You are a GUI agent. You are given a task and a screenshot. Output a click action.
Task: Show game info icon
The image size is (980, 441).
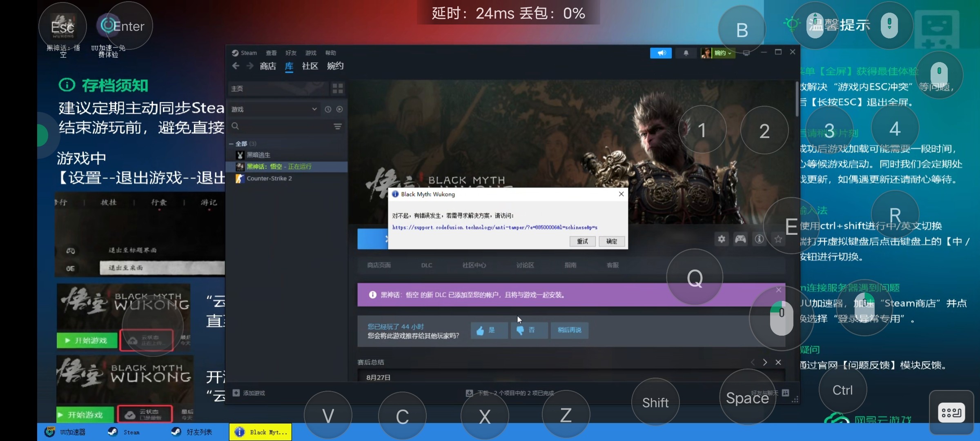pos(759,239)
